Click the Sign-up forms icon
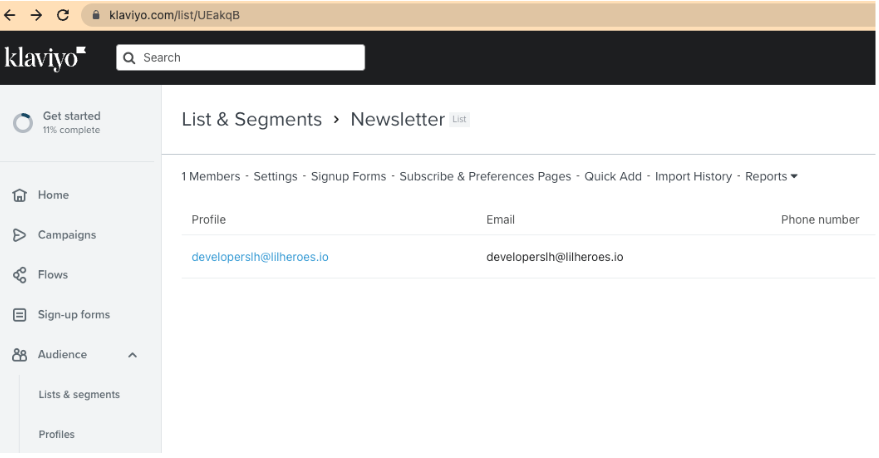This screenshot has height=458, width=879. point(19,315)
